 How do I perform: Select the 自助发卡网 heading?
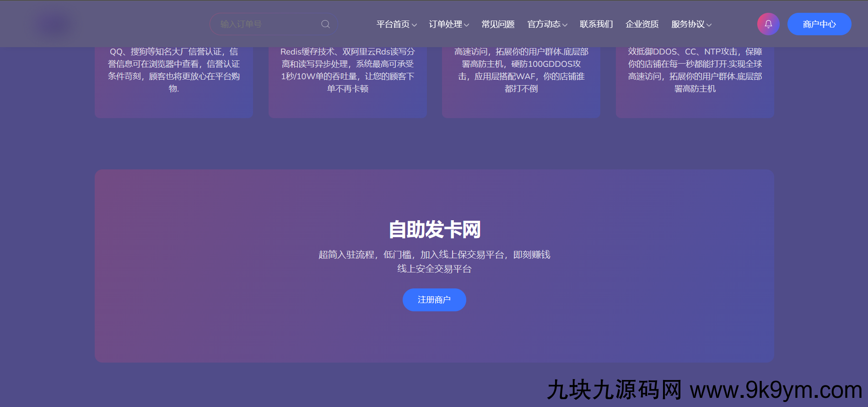(434, 229)
